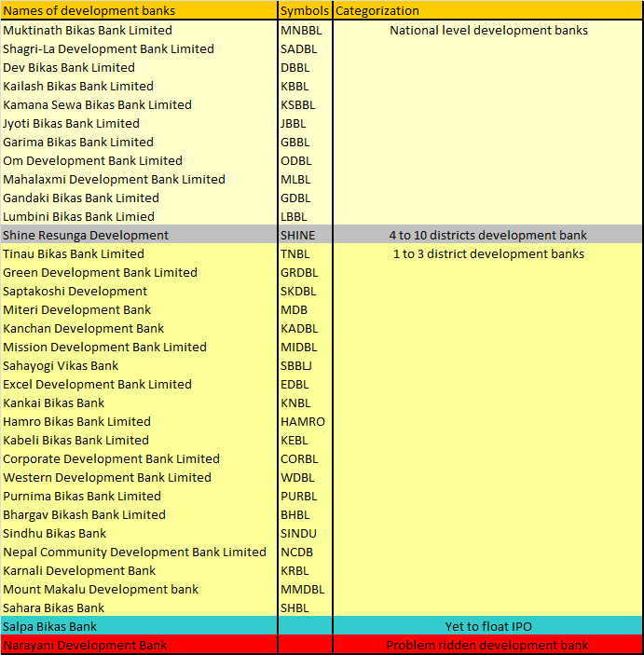Select 'Kabeli Bikas Bank Limited' cell
The height and width of the screenshot is (655, 644).
(139, 441)
